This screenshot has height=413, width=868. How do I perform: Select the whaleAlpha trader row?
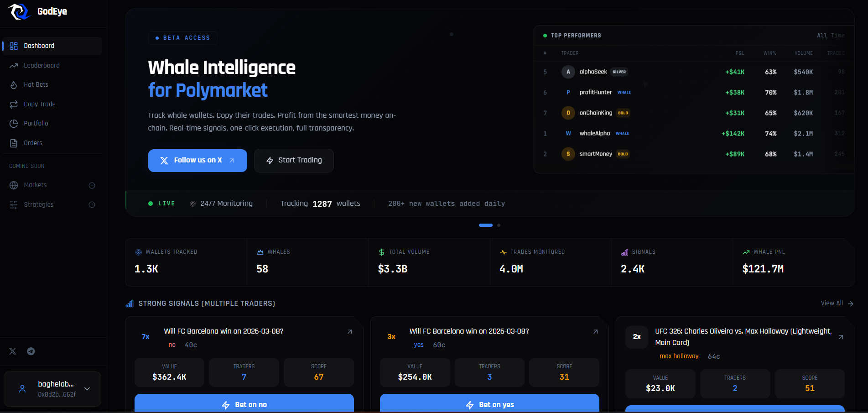point(694,133)
